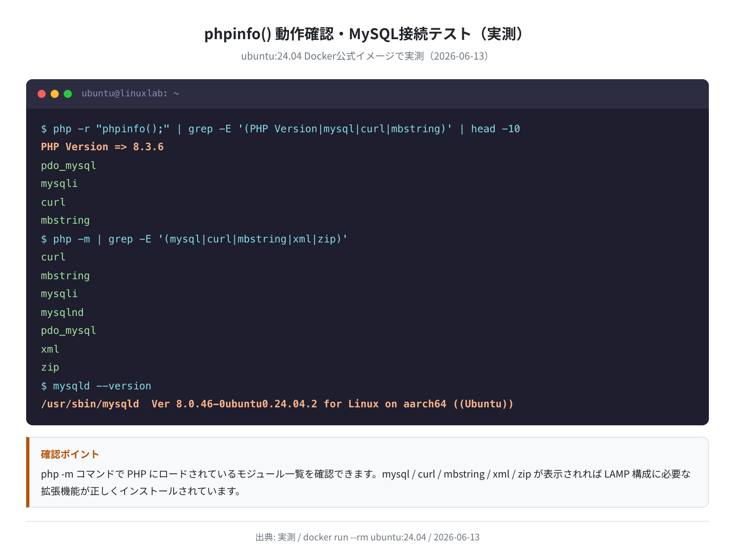Click the first pdo_mysql output line
Image resolution: width=735 pixels, height=560 pixels.
point(69,166)
